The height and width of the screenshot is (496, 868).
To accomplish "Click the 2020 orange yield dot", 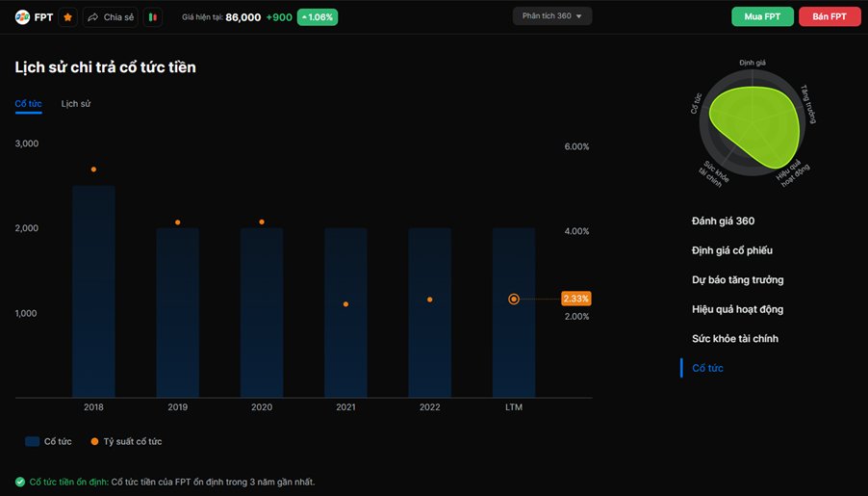I will (x=262, y=222).
